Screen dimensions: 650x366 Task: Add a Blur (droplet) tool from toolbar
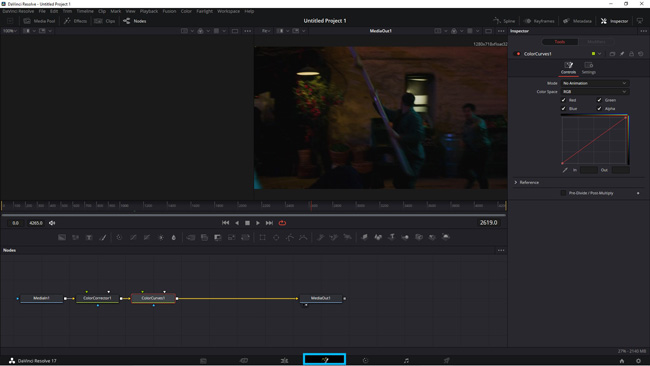pos(174,238)
